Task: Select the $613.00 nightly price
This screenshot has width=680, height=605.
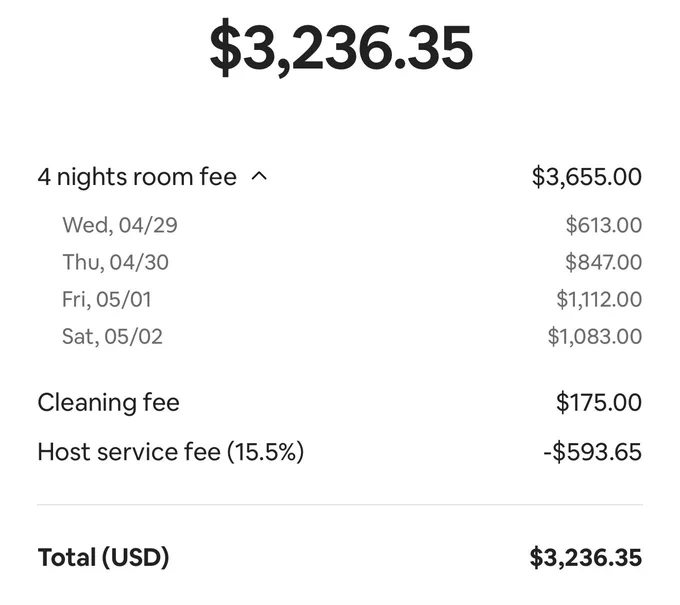Action: (604, 225)
